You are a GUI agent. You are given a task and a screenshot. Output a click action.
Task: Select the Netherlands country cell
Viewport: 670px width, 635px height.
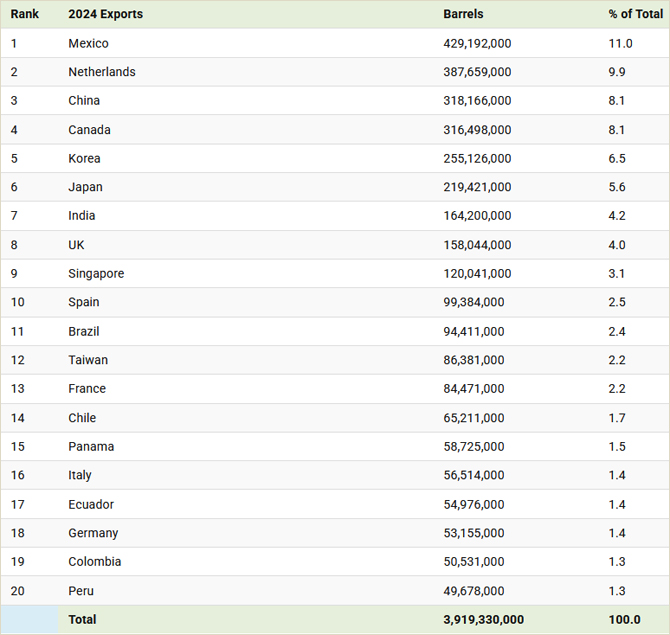click(x=102, y=72)
